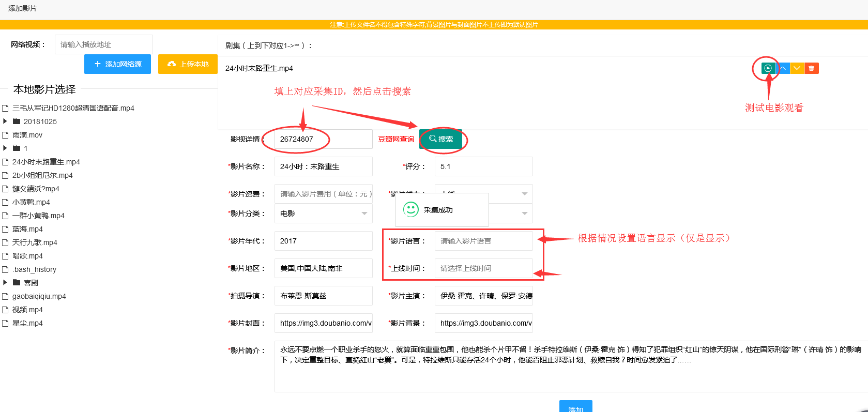Viewport: 868px width, 412px height.
Task: Click the green play preview icon for 24小时末路重生.mp4
Action: pos(768,68)
